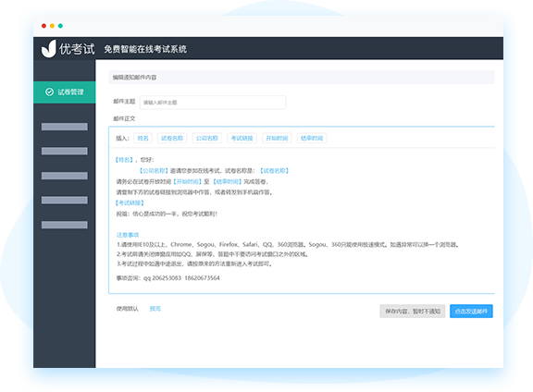Insert the 试卷名称 tag
This screenshot has height=392, width=533.
[x=172, y=139]
